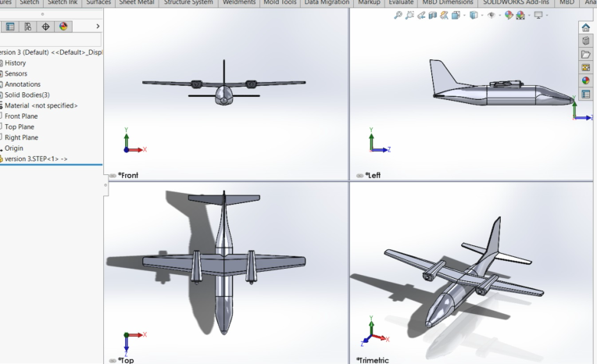The width and height of the screenshot is (597, 364).
Task: Select the Front Plane item
Action: pyautogui.click(x=21, y=116)
